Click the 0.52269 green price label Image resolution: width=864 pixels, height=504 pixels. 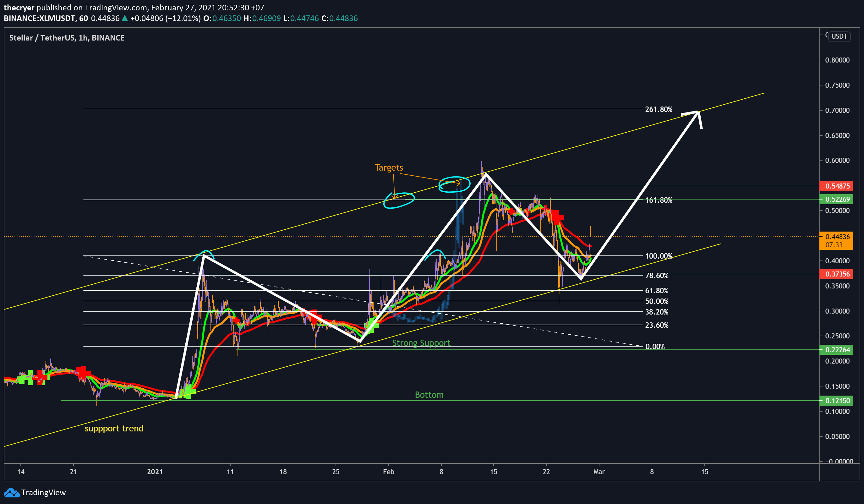(x=836, y=199)
